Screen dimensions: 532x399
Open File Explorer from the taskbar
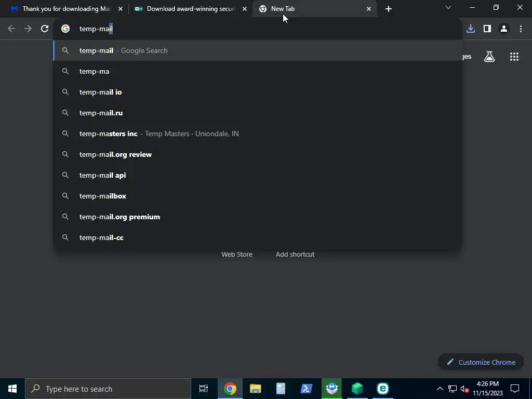pyautogui.click(x=255, y=389)
